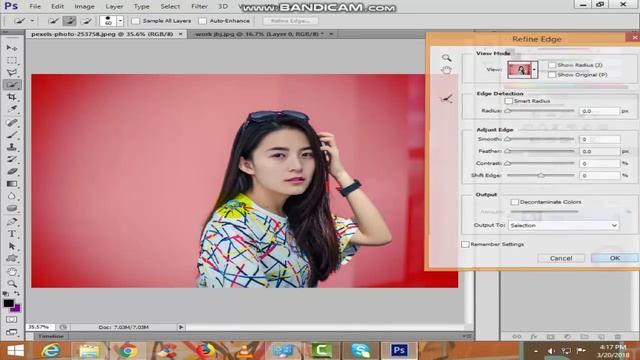Select the Dodge tool
Image resolution: width=640 pixels, height=360 pixels.
12,208
